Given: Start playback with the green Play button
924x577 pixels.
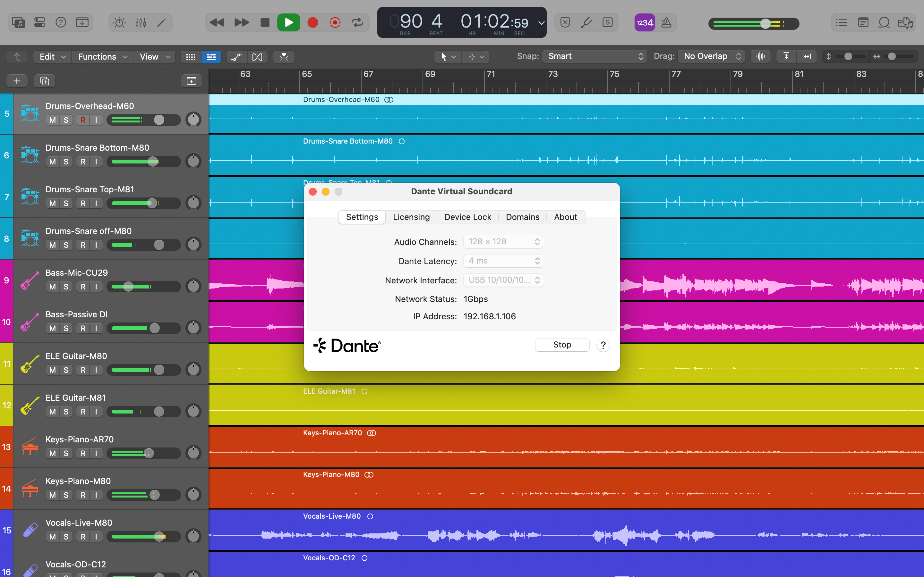Looking at the screenshot, I should click(289, 22).
